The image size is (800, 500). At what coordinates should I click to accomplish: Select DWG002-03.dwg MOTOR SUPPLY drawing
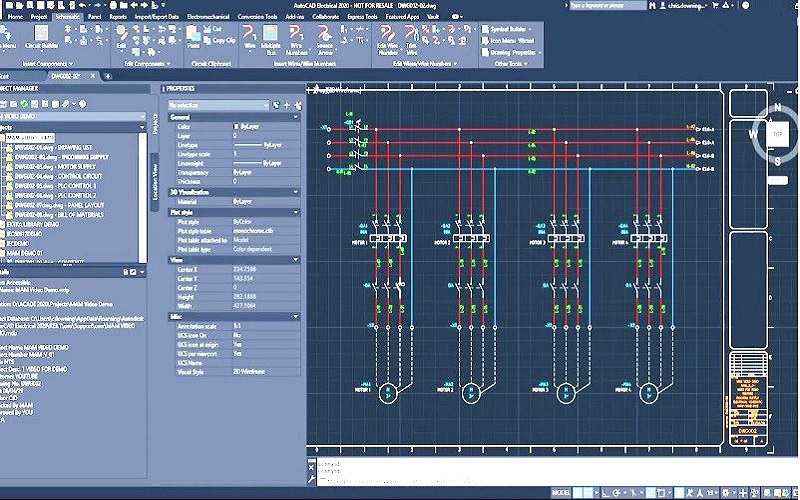[57, 167]
